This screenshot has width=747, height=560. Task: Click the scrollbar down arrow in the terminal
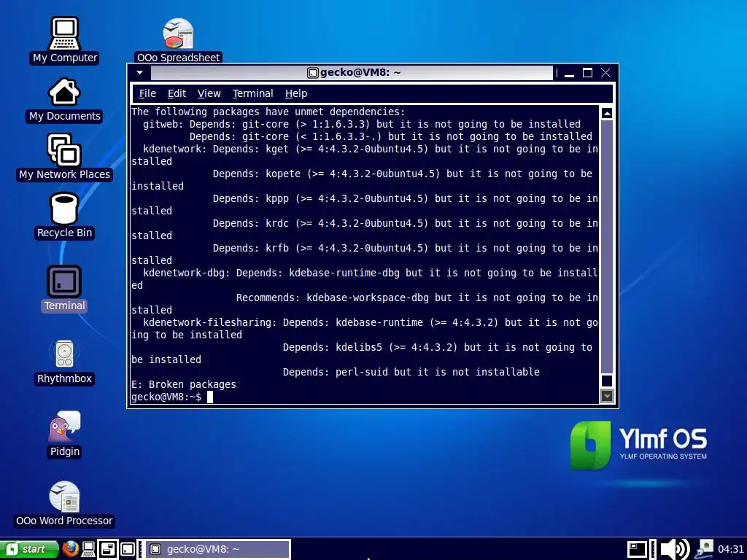pos(606,396)
